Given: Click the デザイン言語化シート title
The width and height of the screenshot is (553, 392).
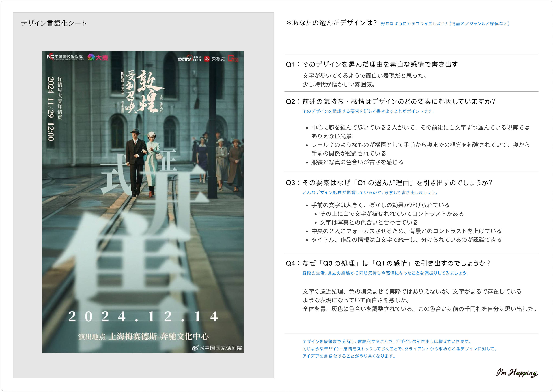Looking at the screenshot, I should coord(54,23).
